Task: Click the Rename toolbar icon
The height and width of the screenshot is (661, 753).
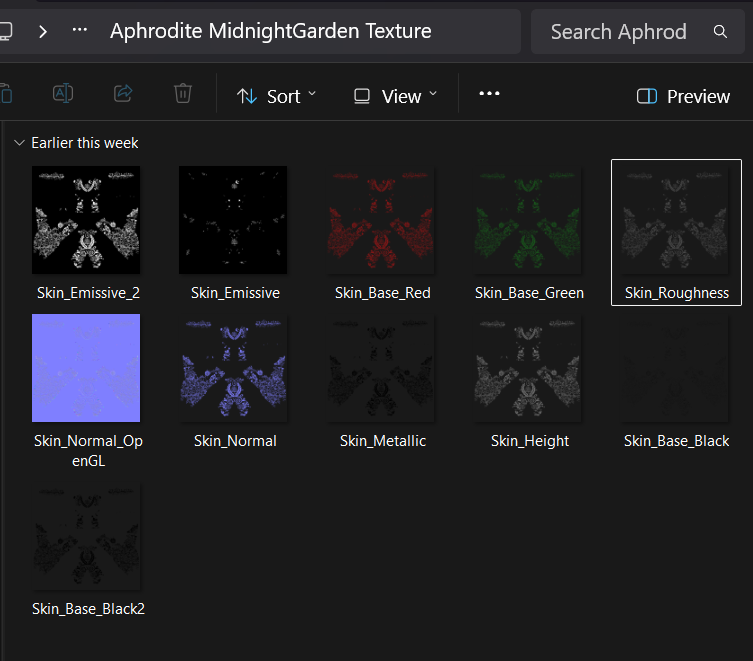Action: click(62, 93)
